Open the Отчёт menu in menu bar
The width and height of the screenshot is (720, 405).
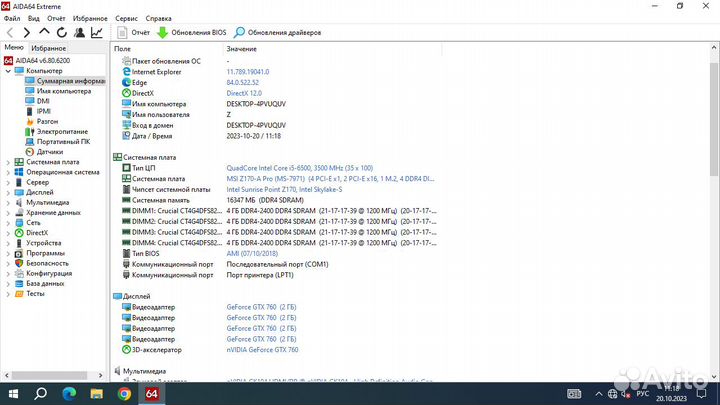(56, 18)
